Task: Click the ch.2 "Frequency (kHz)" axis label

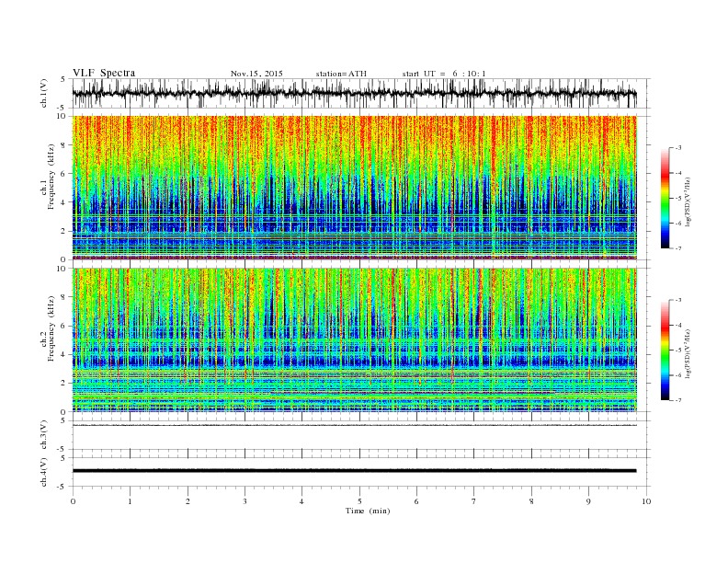Action: point(51,327)
